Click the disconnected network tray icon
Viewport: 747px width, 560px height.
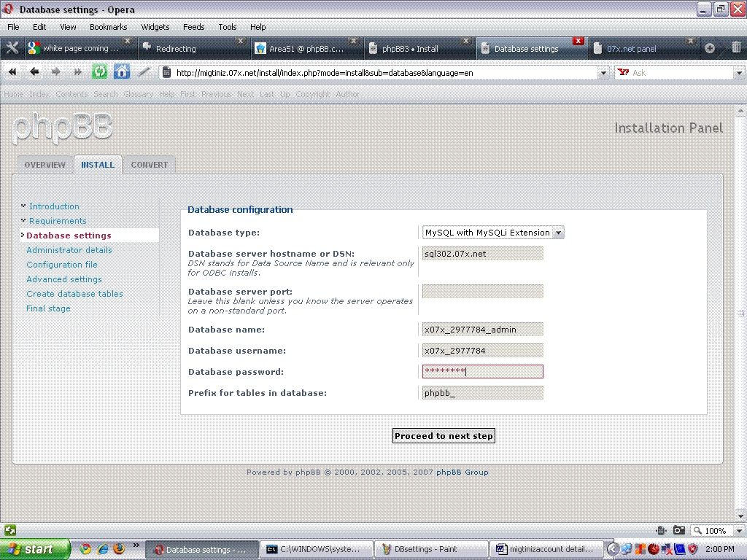point(667,549)
